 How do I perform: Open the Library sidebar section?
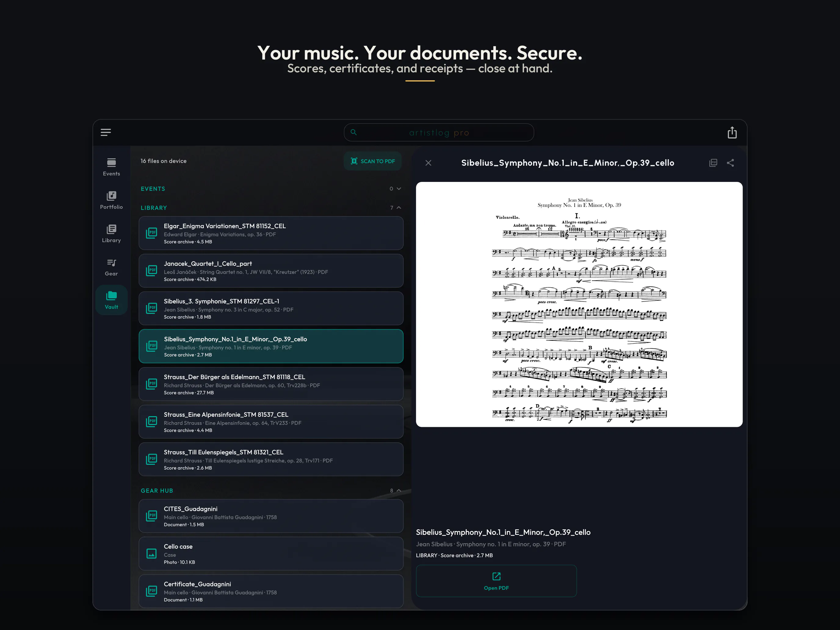[111, 234]
